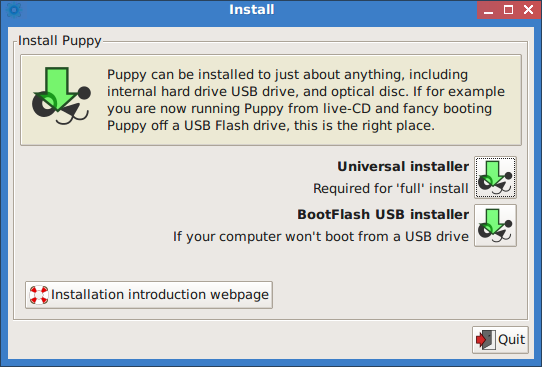
Task: Minimize the Install window
Action: [x=488, y=10]
